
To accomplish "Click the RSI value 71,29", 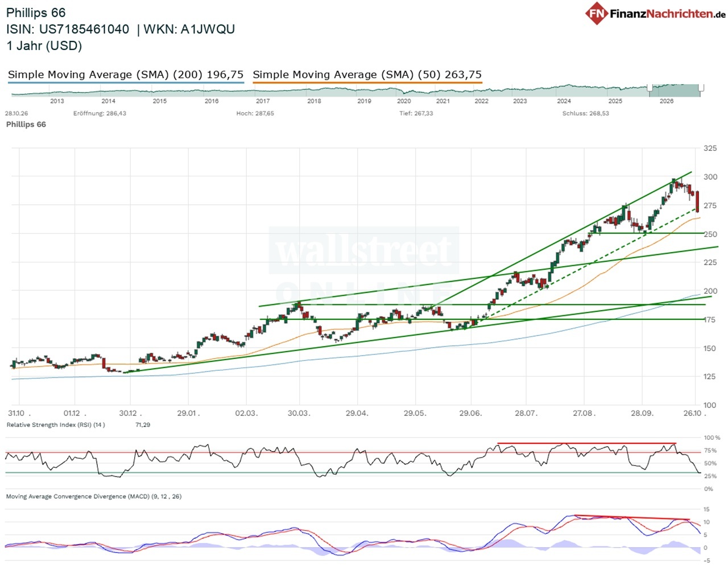I will [x=143, y=425].
